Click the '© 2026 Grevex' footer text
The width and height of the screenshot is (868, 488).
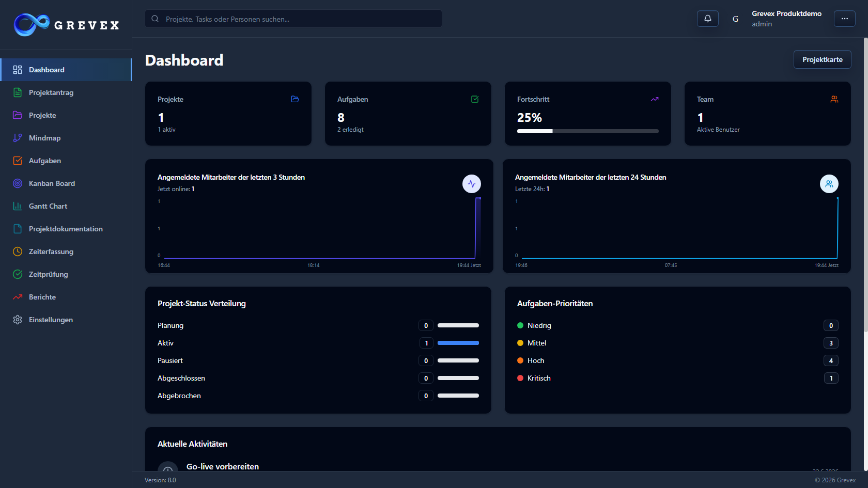point(835,480)
